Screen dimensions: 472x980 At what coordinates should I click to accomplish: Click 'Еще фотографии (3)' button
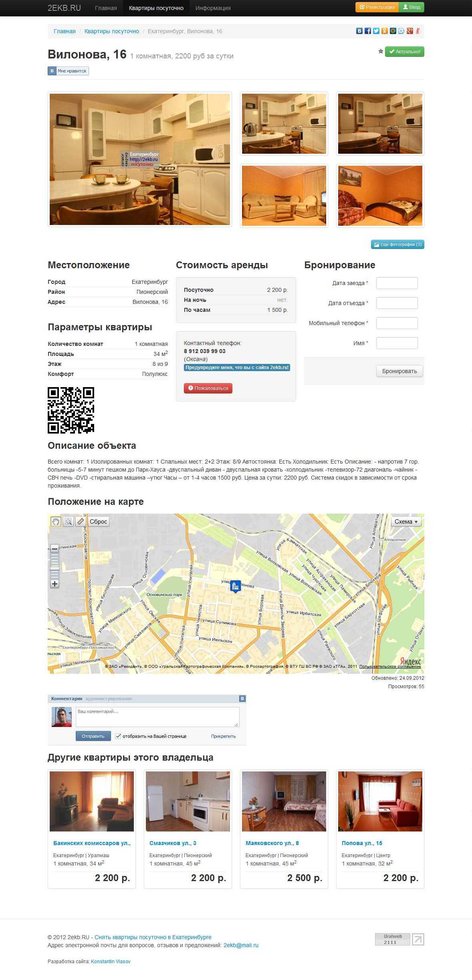[397, 244]
